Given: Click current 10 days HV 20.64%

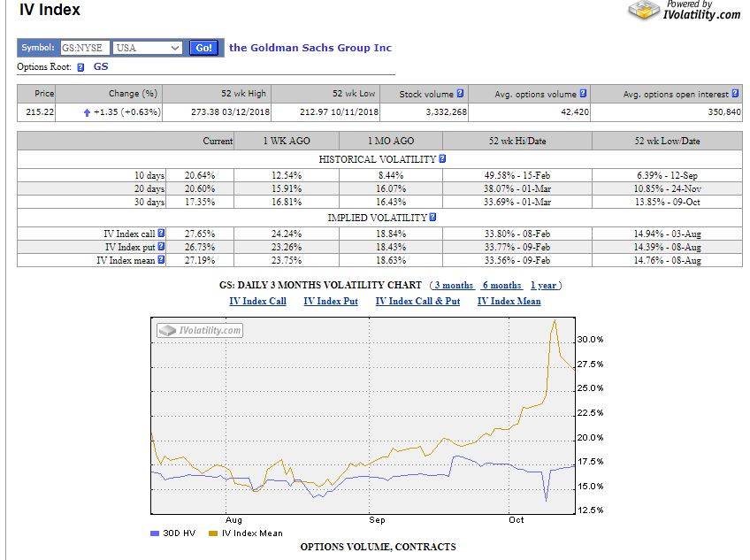Looking at the screenshot, I should click(x=200, y=175).
